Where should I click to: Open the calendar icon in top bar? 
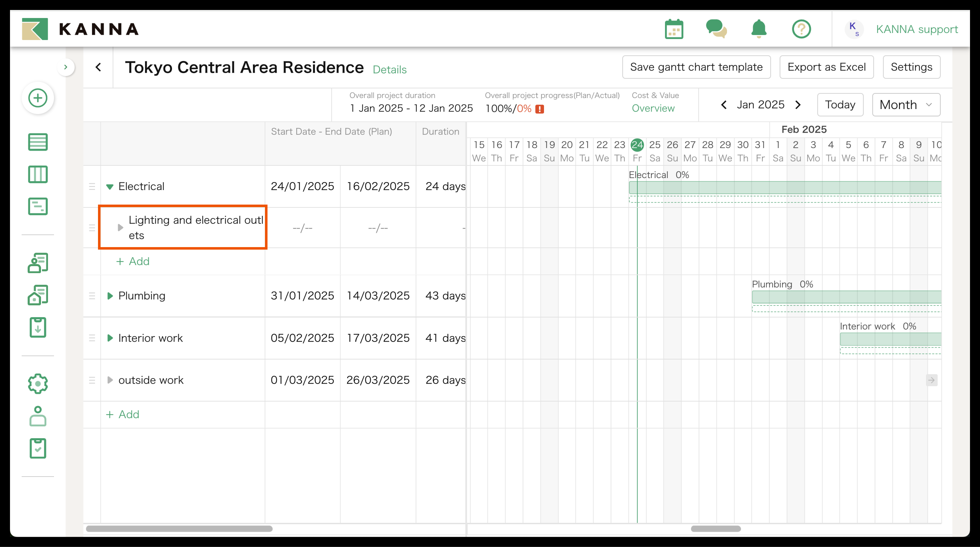point(674,29)
